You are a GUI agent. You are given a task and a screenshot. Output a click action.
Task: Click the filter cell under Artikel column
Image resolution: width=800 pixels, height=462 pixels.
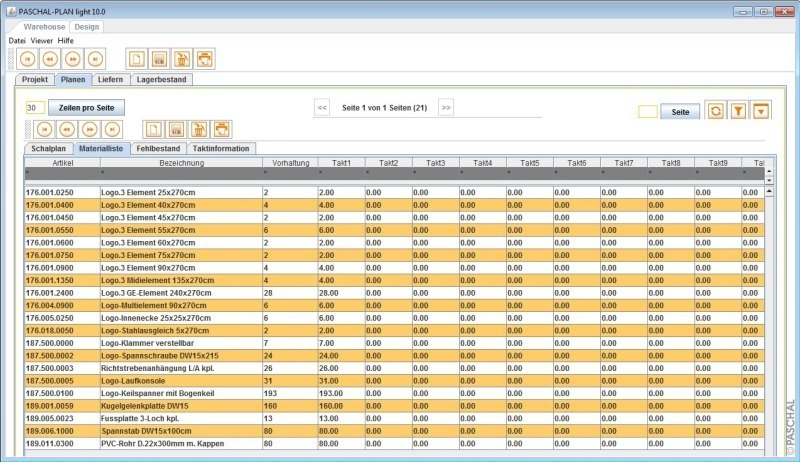click(x=62, y=173)
